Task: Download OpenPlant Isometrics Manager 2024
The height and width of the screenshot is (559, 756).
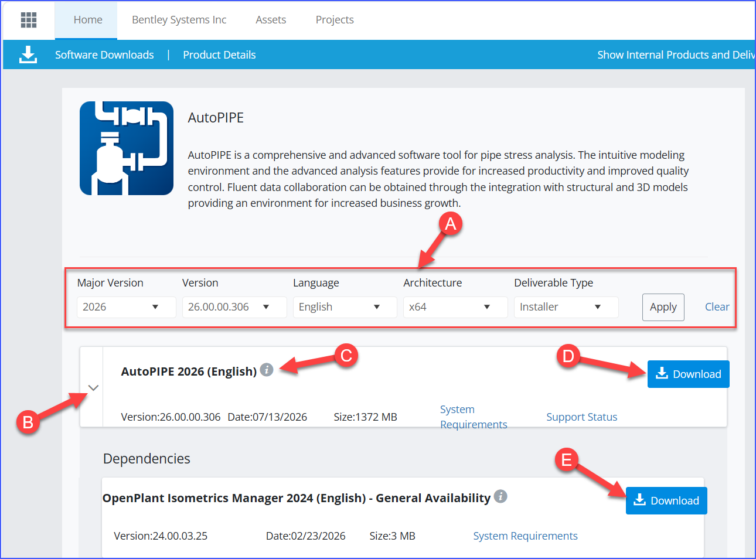Action: (666, 500)
